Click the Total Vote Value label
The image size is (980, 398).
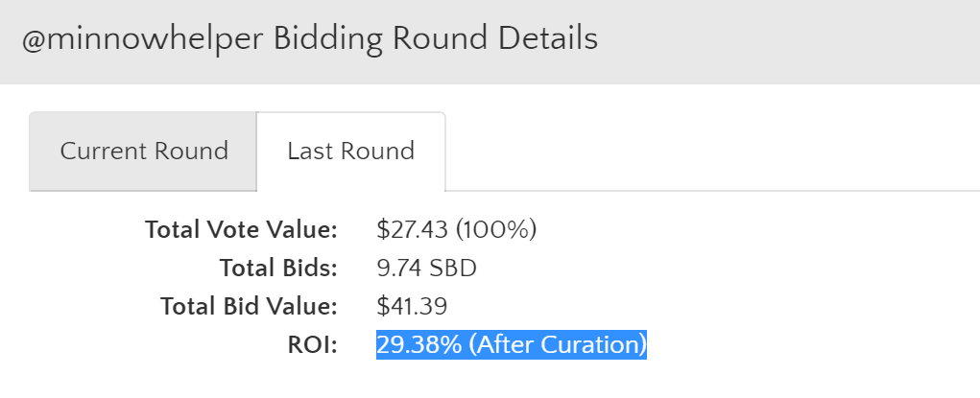coord(241,229)
